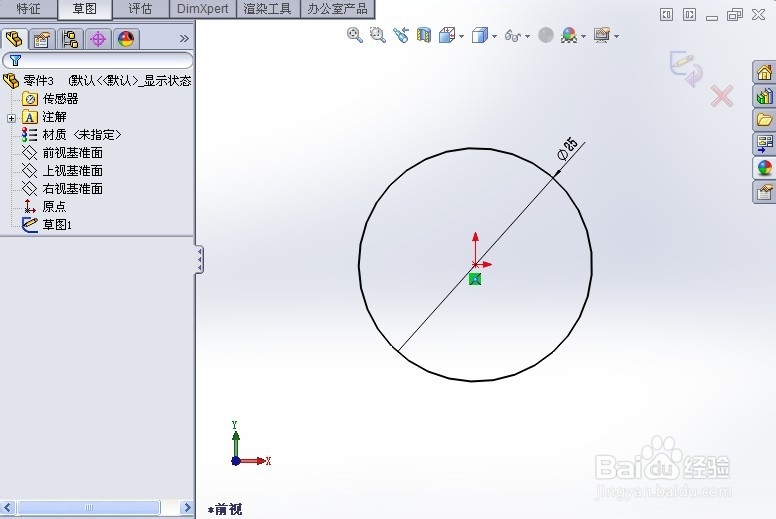776x519 pixels.
Task: Select the 上视基准面 plane
Action: point(62,171)
